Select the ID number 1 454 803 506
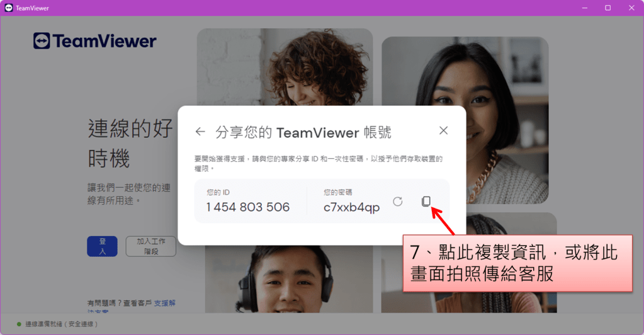Image resolution: width=644 pixels, height=335 pixels. click(247, 207)
